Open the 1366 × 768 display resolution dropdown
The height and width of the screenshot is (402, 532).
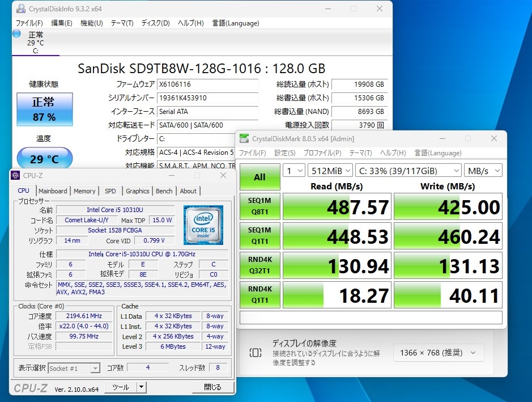tap(439, 353)
